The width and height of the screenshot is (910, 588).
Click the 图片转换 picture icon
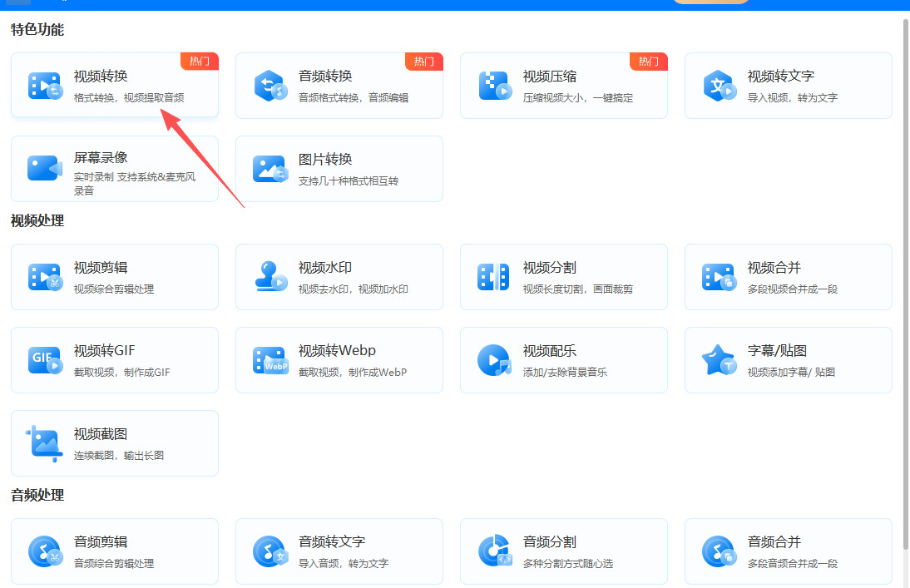tap(270, 169)
